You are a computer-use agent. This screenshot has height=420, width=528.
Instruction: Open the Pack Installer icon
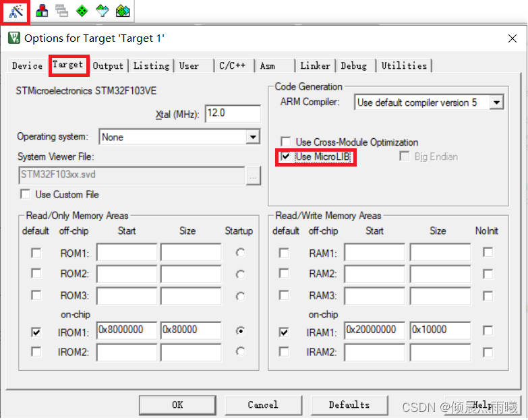pyautogui.click(x=123, y=11)
